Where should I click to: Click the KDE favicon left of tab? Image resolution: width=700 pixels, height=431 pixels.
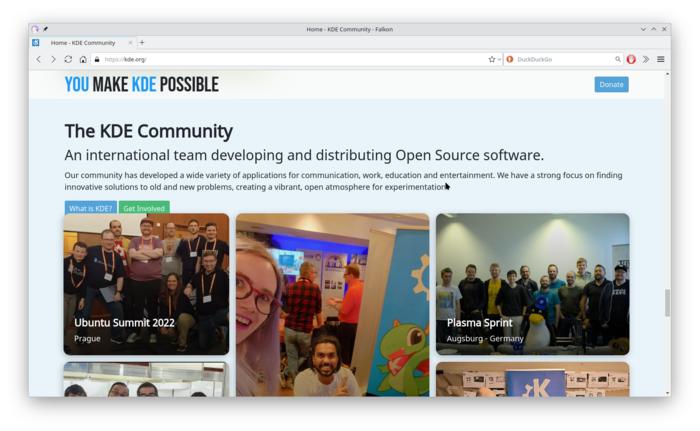pos(36,43)
